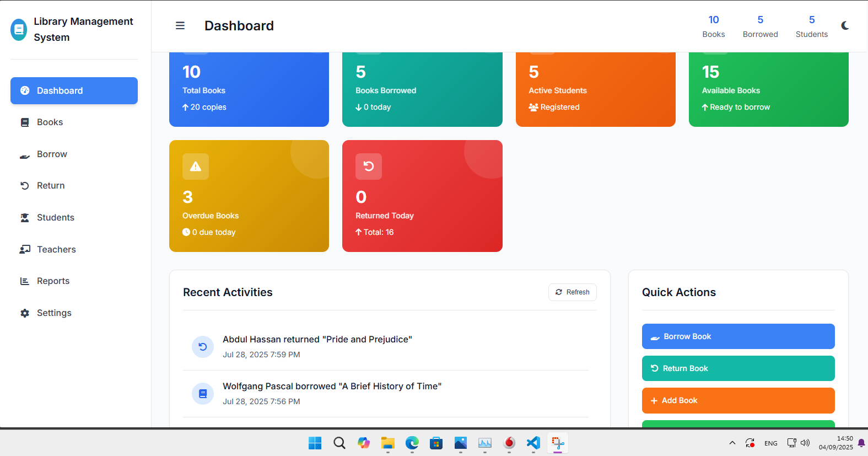Open File Explorer from the taskbar
The image size is (868, 456).
pyautogui.click(x=388, y=443)
